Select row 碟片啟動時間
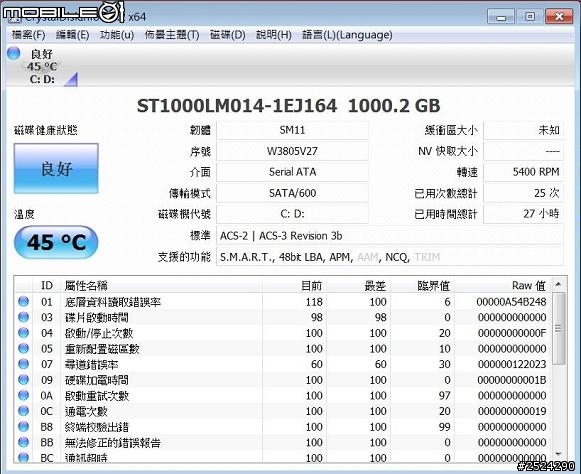The image size is (581, 474). pyautogui.click(x=283, y=317)
